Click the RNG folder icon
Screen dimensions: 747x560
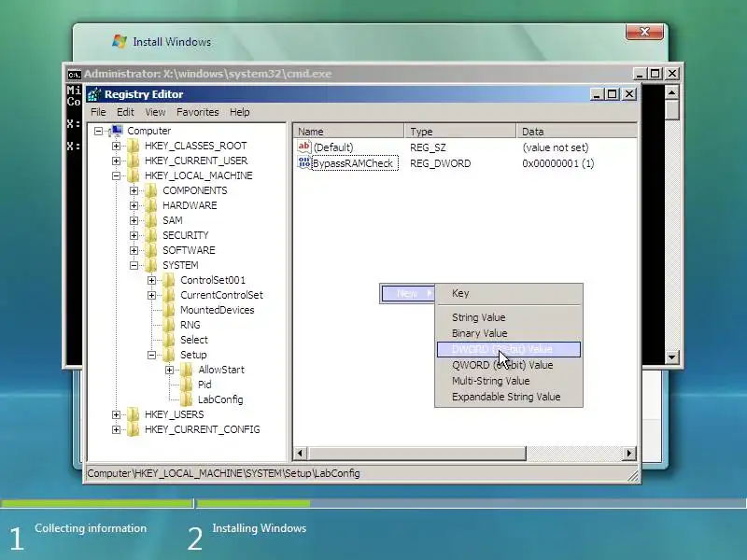click(x=169, y=325)
